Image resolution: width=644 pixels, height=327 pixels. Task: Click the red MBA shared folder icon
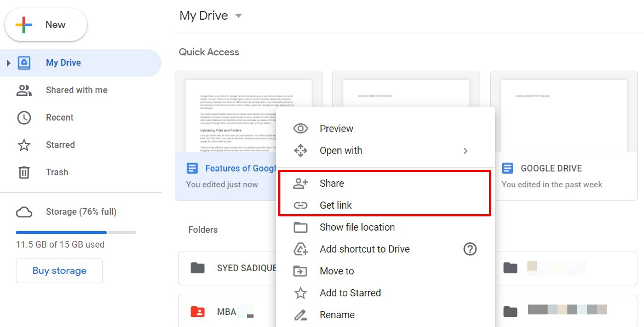(198, 312)
